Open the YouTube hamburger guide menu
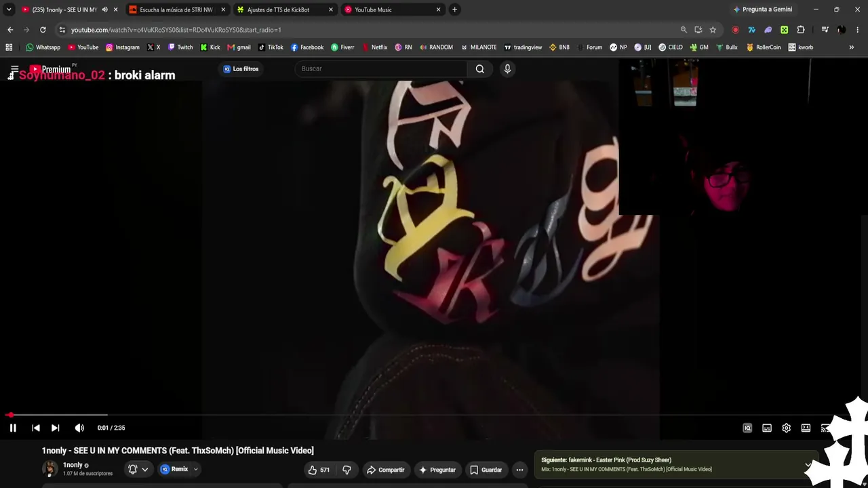Screen dimensions: 868x488 [x=14, y=69]
